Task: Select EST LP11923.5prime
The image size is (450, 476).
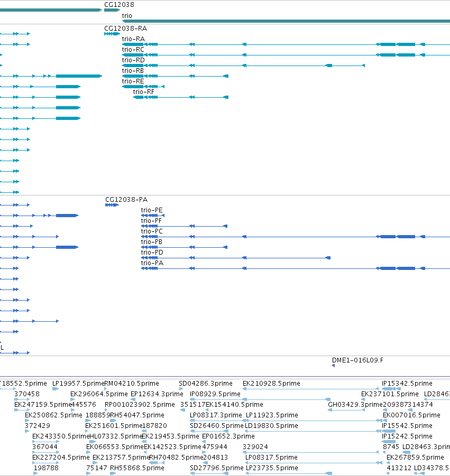Action: [272, 415]
